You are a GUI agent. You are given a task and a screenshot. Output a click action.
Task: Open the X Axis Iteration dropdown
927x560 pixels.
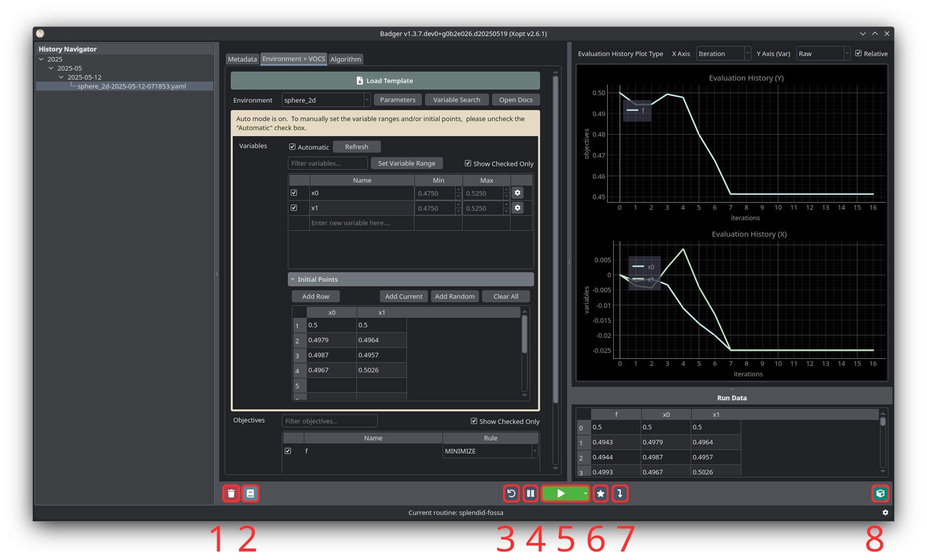click(723, 54)
